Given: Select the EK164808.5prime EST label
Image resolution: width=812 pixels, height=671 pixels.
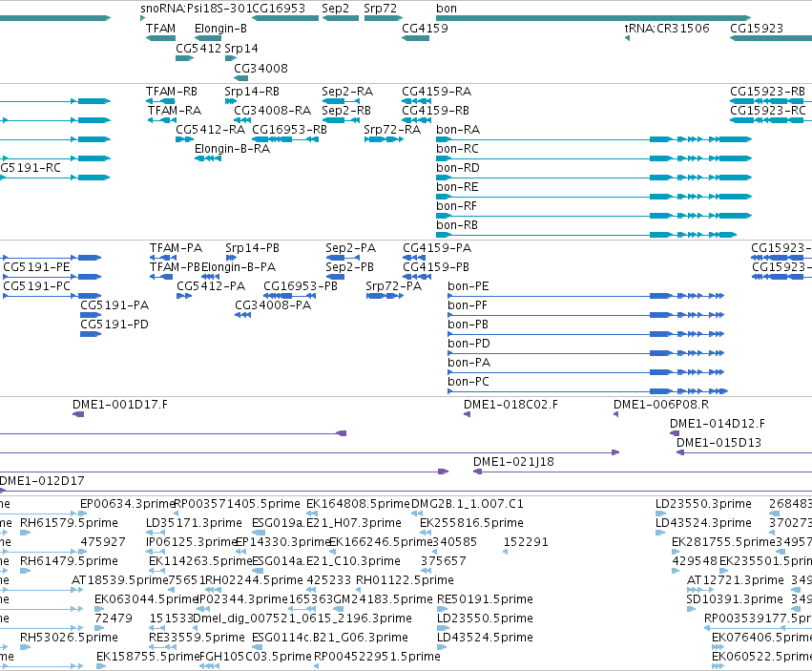Looking at the screenshot, I should point(358,504).
